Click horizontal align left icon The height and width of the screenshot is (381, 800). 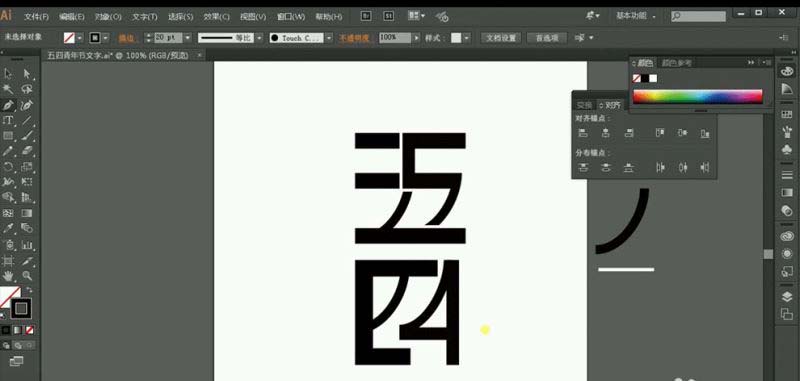pyautogui.click(x=583, y=133)
